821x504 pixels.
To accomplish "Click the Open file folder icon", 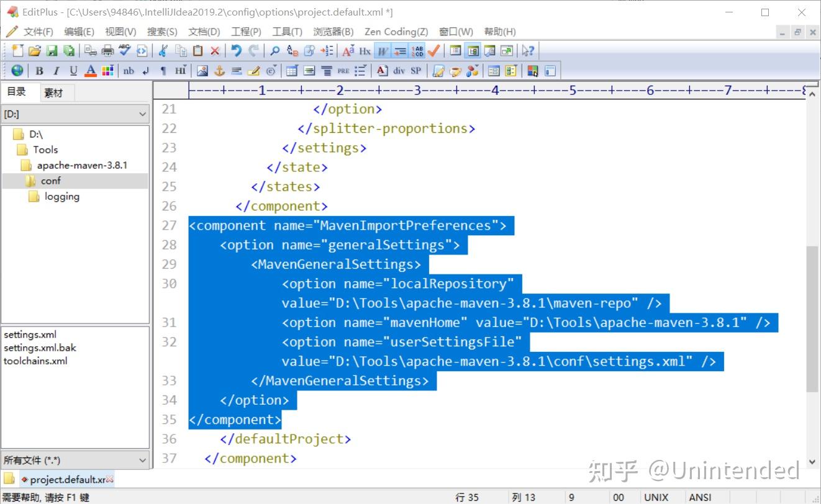I will [x=35, y=51].
